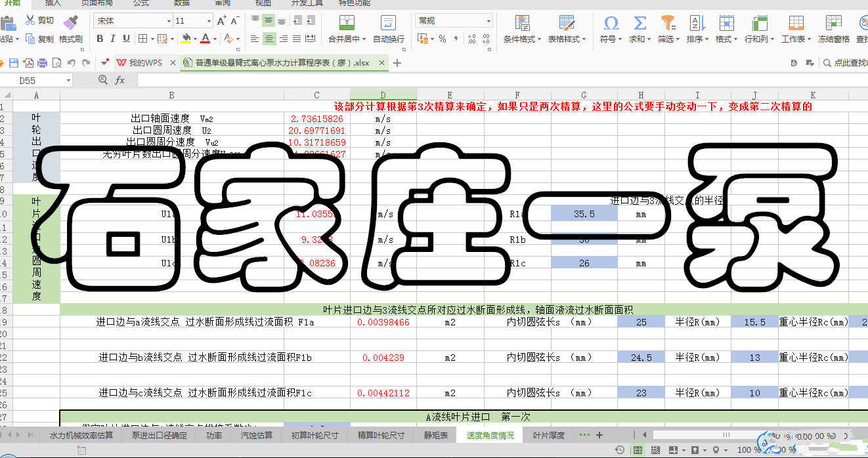The width and height of the screenshot is (868, 458).
Task: Toggle bold formatting
Action: (100, 39)
